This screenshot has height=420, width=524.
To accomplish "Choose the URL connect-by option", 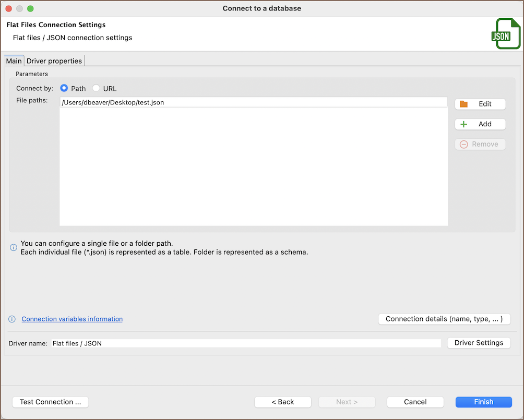I will [x=96, y=88].
